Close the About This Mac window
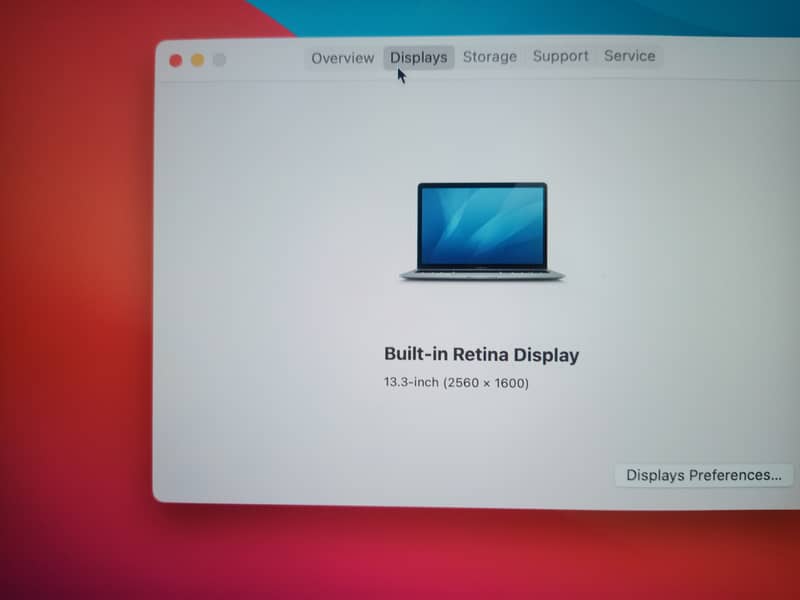 (176, 61)
